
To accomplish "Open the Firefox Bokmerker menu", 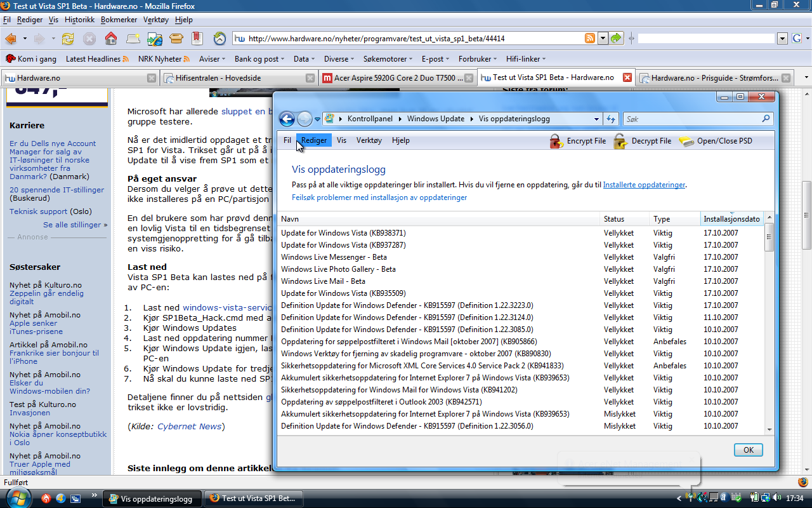I will (x=119, y=20).
